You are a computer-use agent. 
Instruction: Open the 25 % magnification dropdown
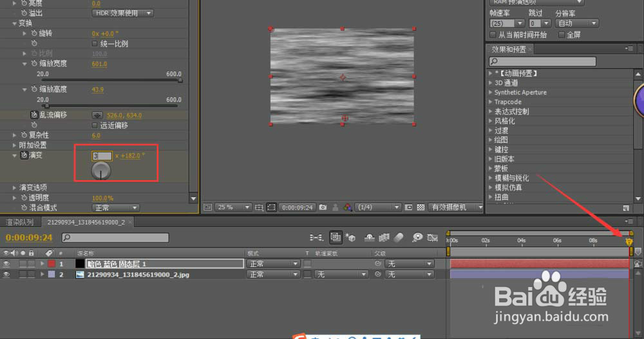[x=233, y=207]
